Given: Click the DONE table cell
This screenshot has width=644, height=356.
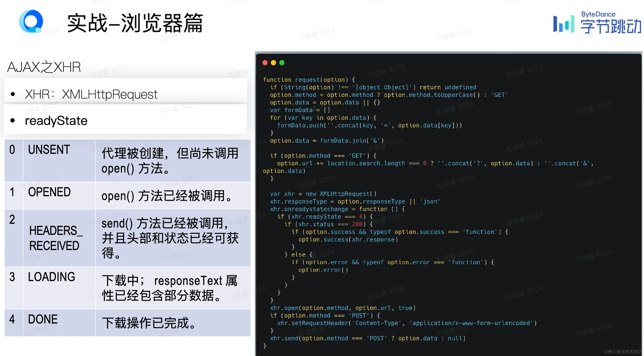Looking at the screenshot, I should tap(43, 319).
